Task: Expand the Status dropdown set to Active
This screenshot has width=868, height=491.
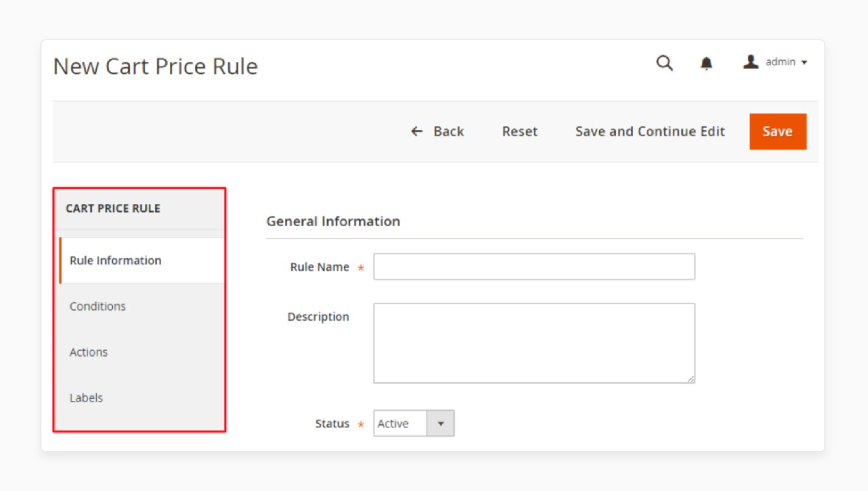Action: (x=414, y=423)
